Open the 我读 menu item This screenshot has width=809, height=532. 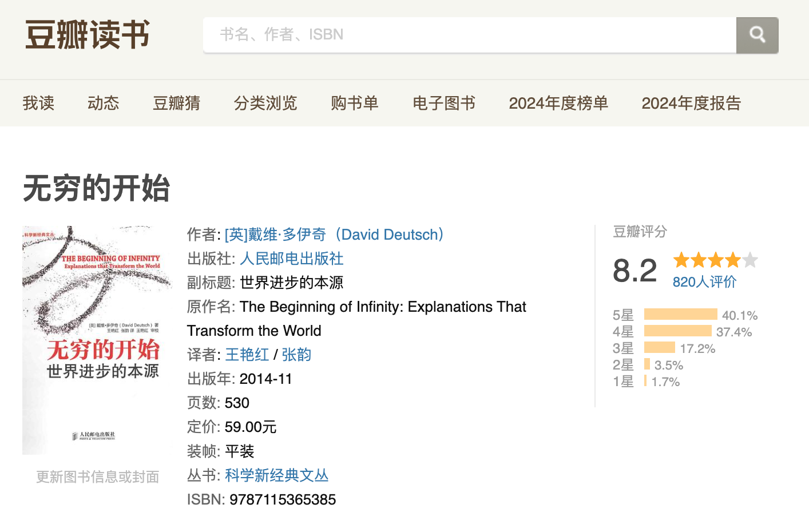38,103
